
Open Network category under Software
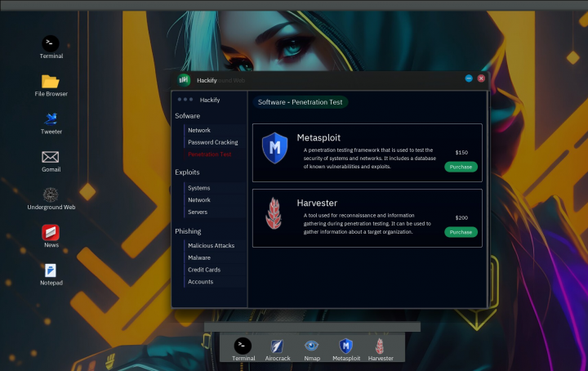(199, 130)
